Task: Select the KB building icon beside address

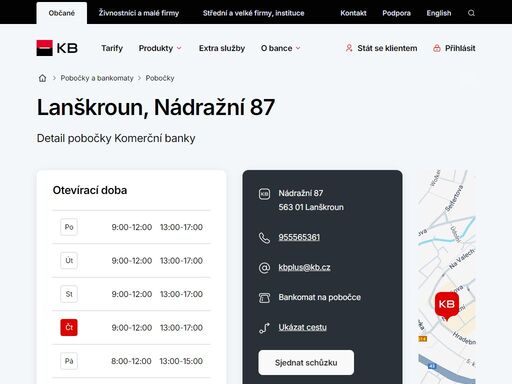Action: click(x=264, y=194)
